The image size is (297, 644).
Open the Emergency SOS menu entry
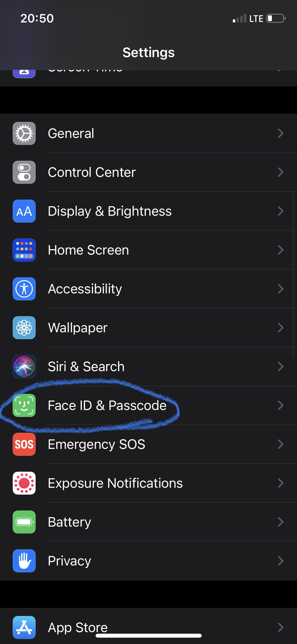coord(96,444)
